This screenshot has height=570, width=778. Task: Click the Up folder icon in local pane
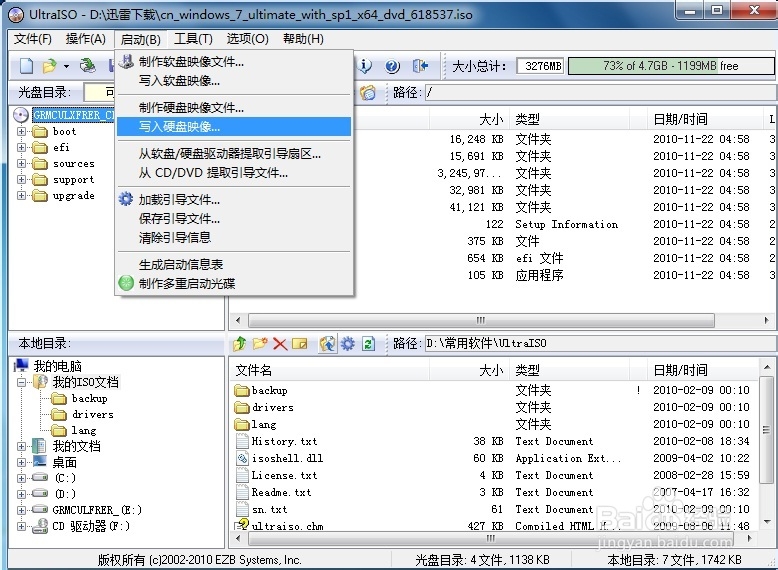tap(239, 344)
